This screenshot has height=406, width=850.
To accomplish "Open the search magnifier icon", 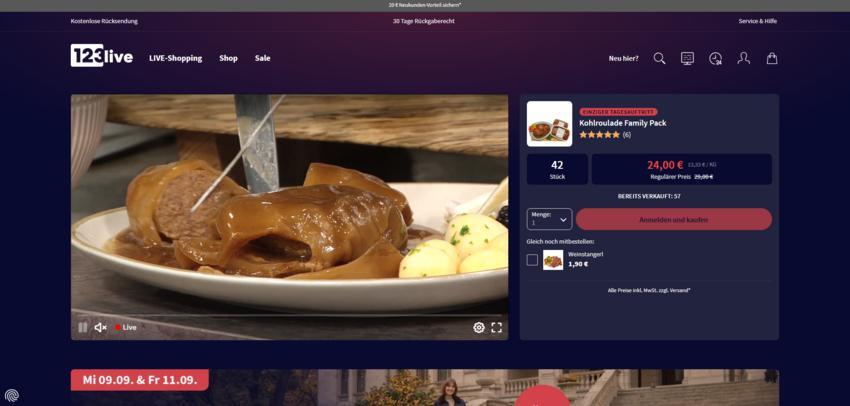I will (x=659, y=58).
